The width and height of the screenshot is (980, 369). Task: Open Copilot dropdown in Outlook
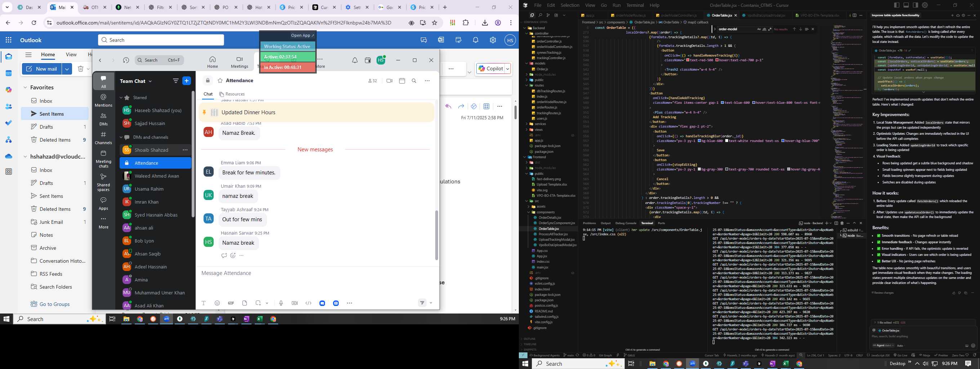pos(508,69)
